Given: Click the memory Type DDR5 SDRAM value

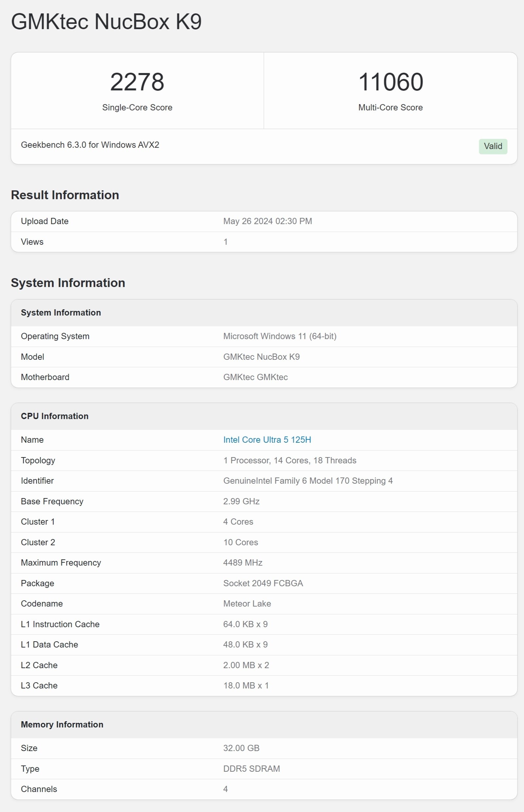Looking at the screenshot, I should click(x=251, y=769).
